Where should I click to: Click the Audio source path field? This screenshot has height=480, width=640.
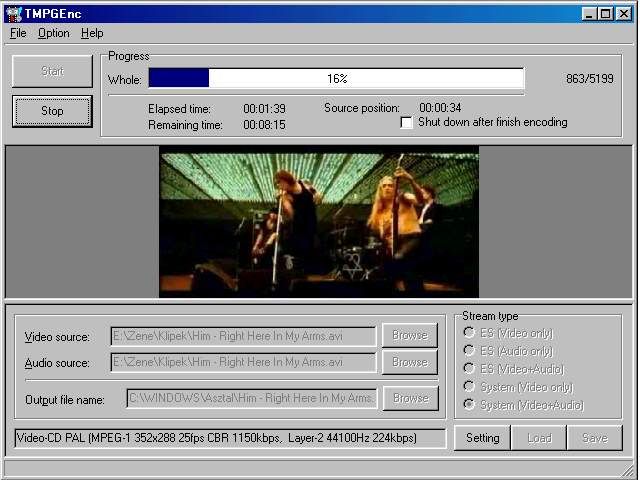[243, 362]
